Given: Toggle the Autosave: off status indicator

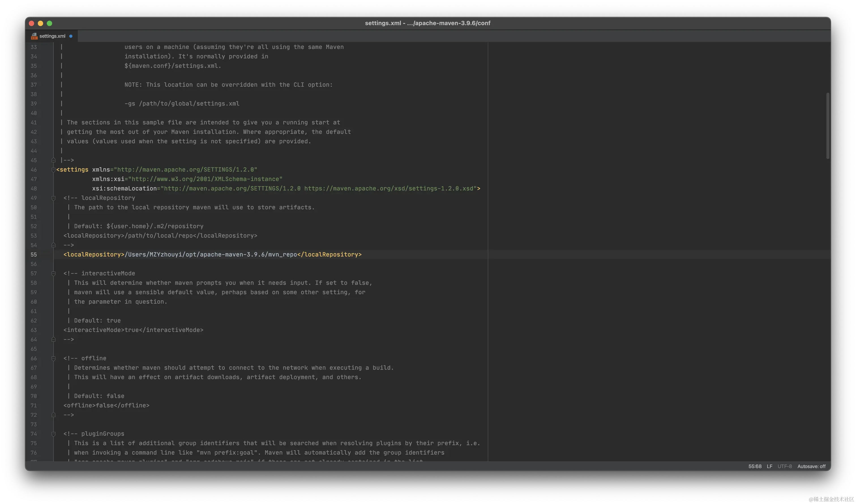Looking at the screenshot, I should click(811, 466).
